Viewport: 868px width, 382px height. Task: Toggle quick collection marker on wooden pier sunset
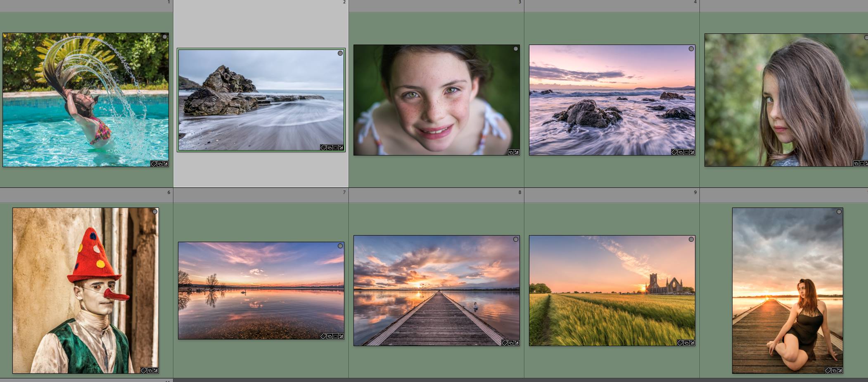tap(516, 239)
